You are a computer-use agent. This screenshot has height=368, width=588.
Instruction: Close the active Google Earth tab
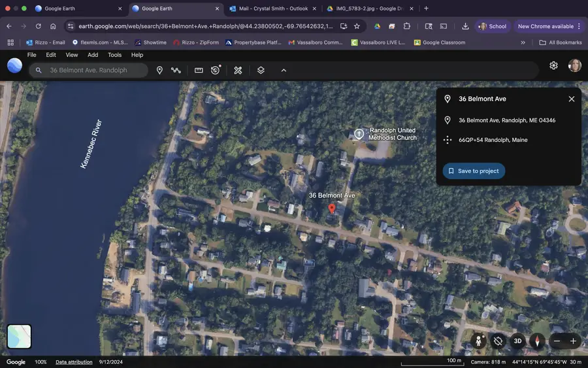click(x=217, y=8)
